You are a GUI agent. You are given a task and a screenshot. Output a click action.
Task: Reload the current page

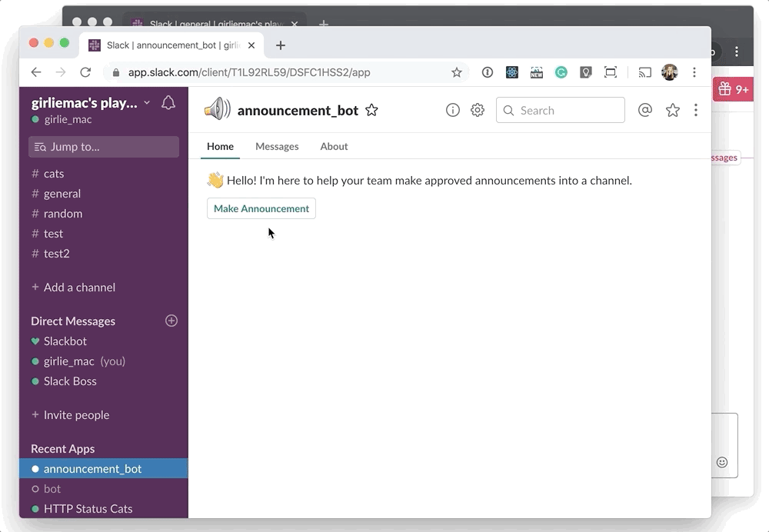[86, 72]
